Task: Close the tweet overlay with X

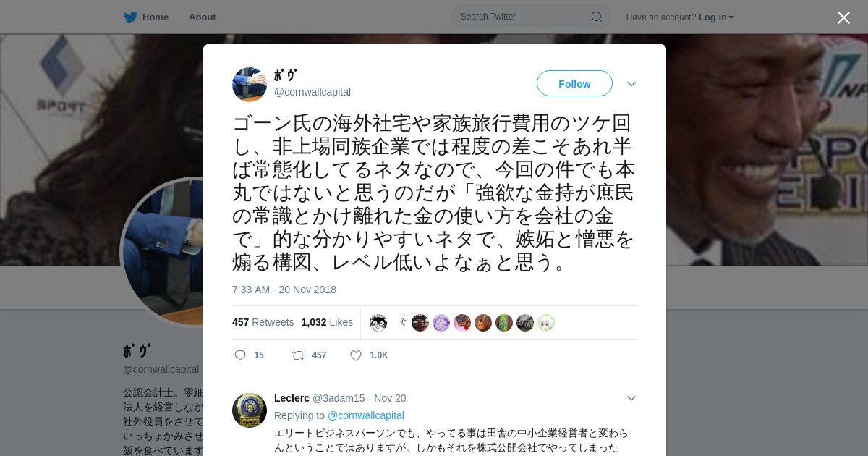Action: pyautogui.click(x=843, y=17)
